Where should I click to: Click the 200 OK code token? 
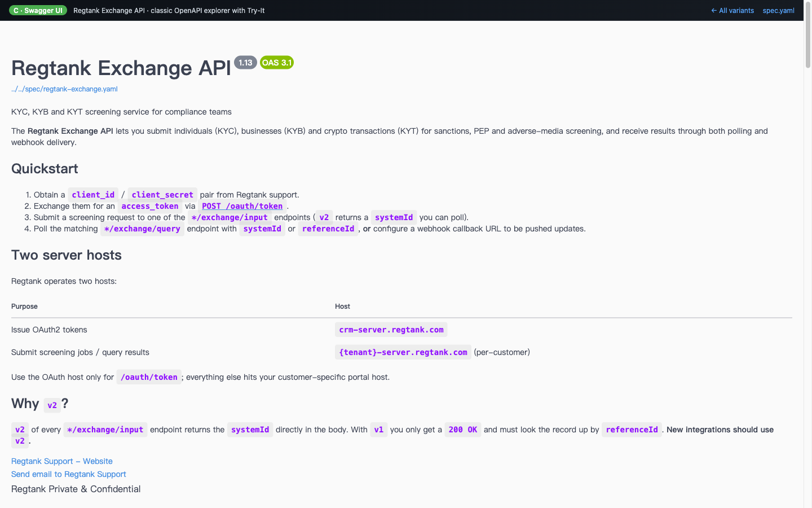pos(463,430)
